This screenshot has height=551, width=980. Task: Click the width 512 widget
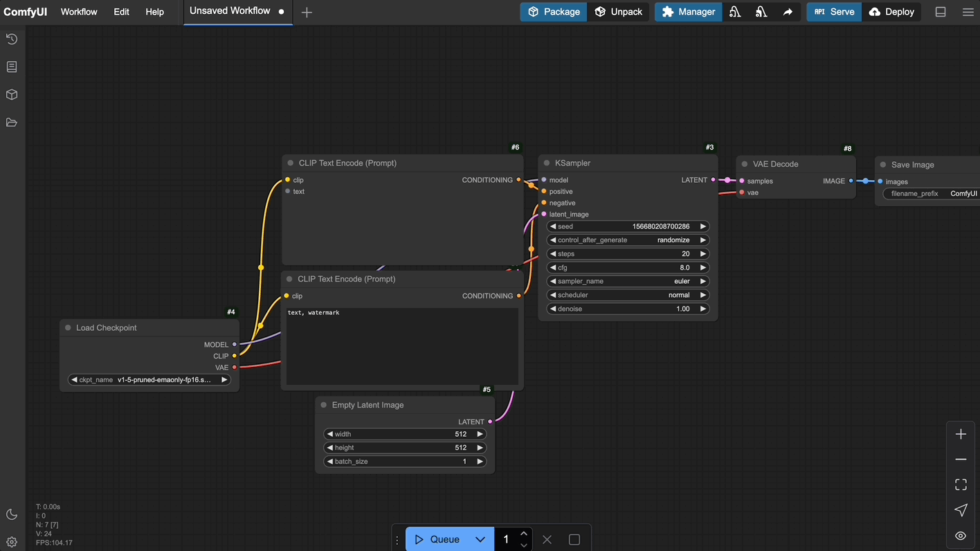point(405,434)
